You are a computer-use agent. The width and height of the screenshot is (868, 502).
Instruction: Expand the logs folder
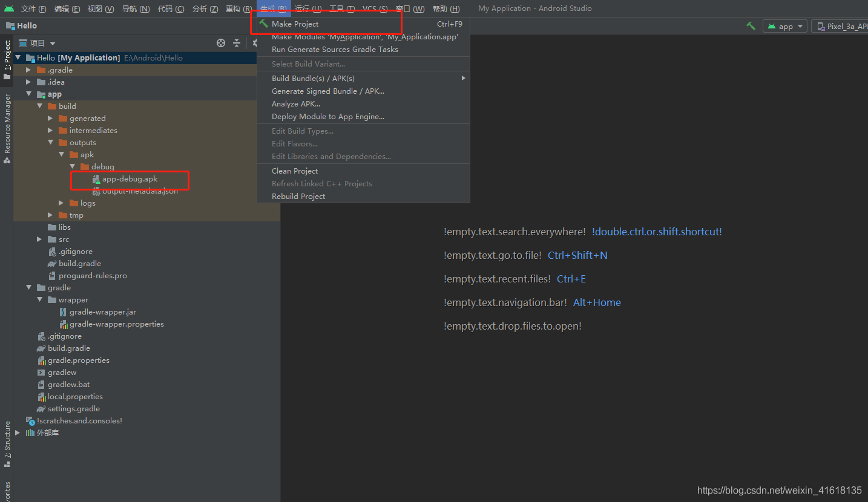(x=61, y=203)
